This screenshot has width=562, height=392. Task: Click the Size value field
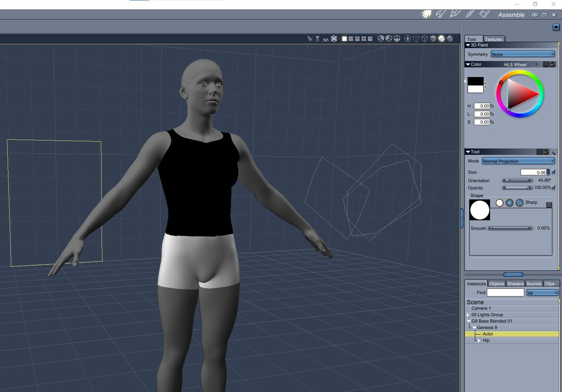point(533,172)
